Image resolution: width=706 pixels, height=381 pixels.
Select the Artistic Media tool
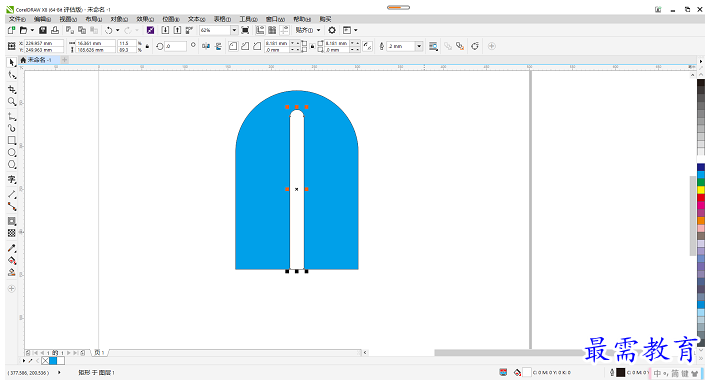point(12,128)
